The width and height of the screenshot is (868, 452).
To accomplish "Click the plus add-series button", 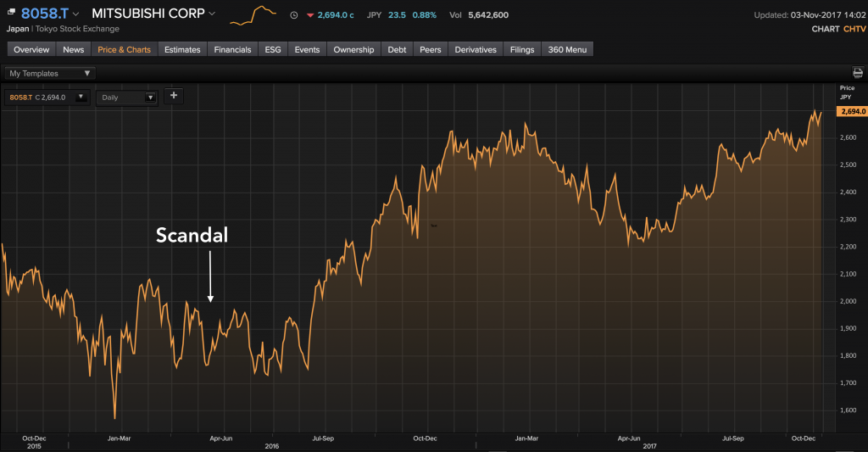I will tap(173, 95).
